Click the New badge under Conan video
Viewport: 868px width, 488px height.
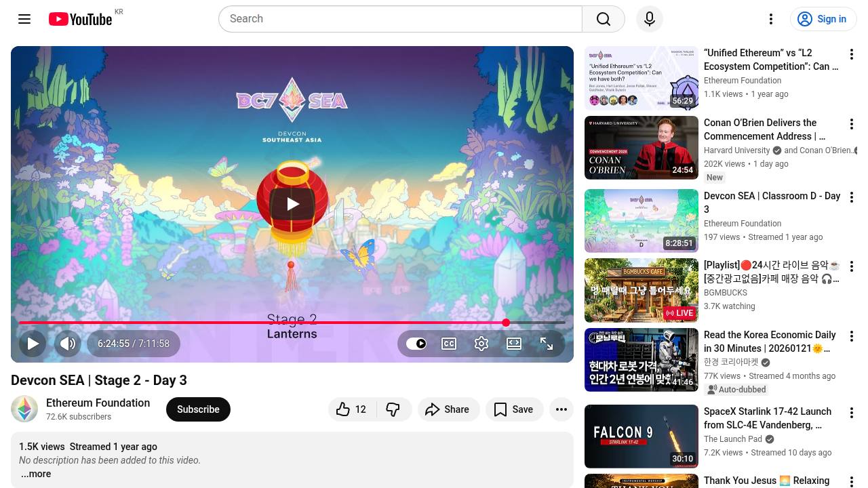pyautogui.click(x=715, y=178)
